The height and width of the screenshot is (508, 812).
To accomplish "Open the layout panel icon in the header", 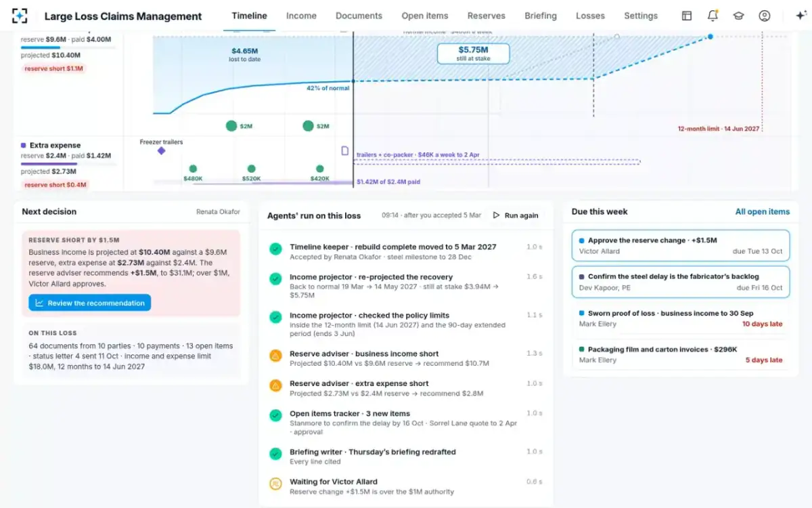I will tap(687, 16).
